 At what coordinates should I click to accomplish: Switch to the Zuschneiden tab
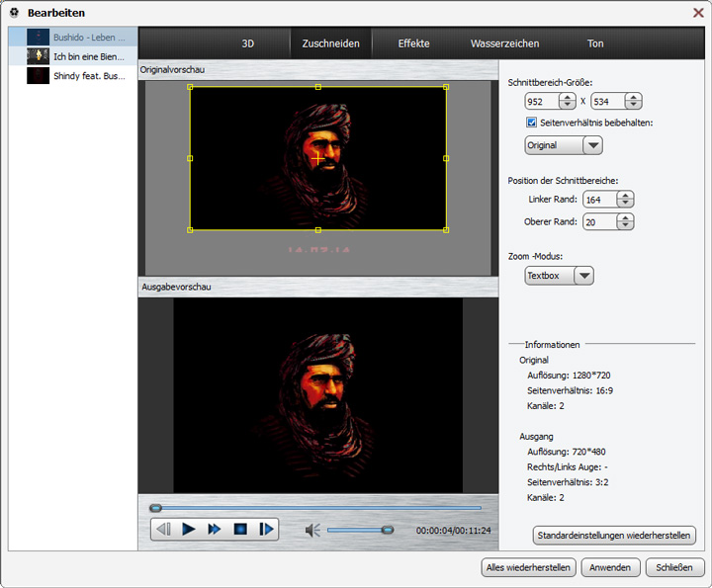(x=330, y=43)
